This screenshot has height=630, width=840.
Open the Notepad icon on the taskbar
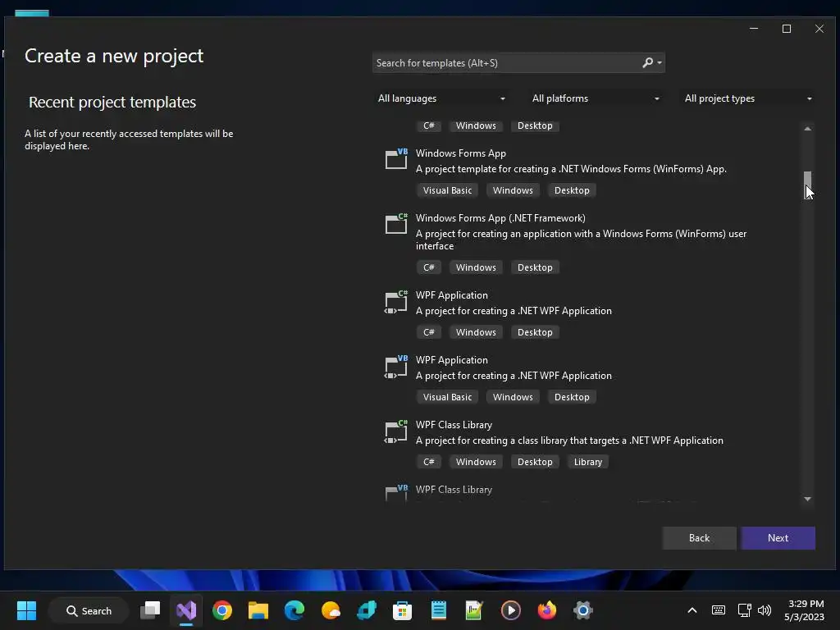(x=439, y=610)
